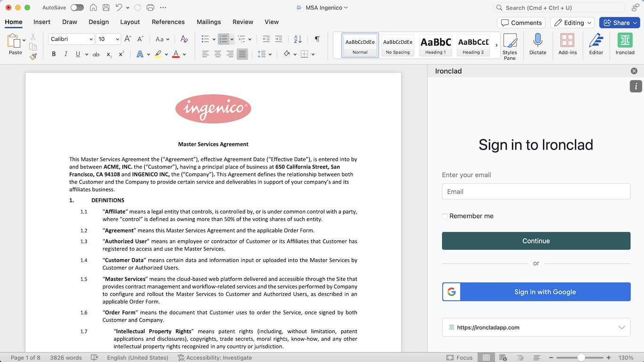This screenshot has width=644, height=362.
Task: Decrease font size with small A icon
Action: coord(140,39)
